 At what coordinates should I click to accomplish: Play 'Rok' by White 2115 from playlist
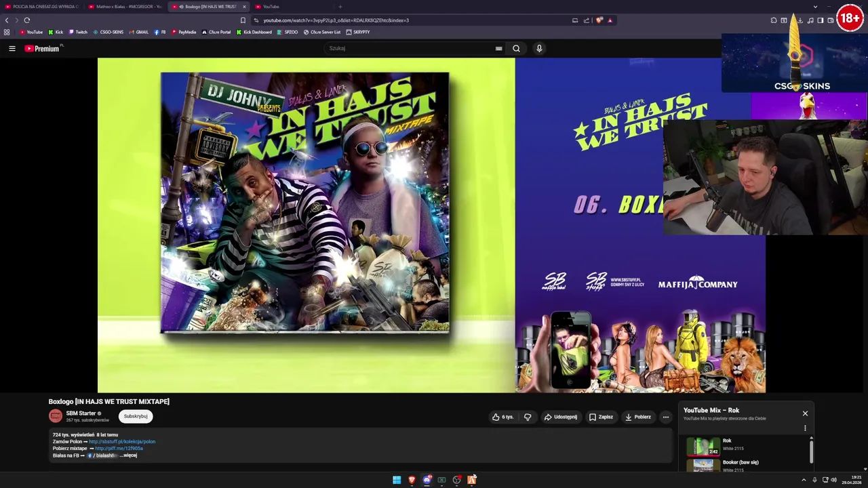746,446
